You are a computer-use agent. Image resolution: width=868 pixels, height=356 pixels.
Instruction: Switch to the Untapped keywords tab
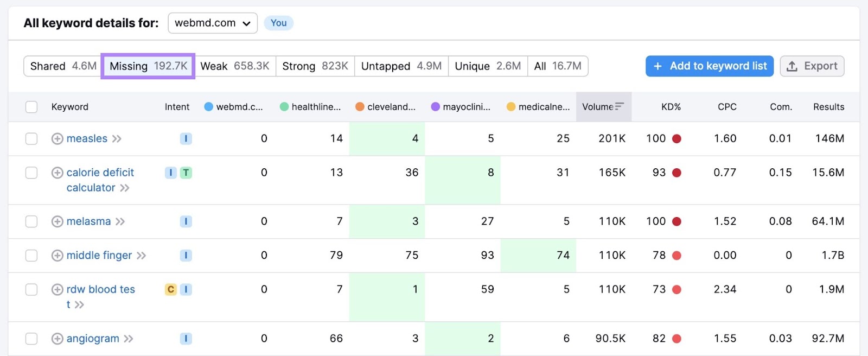pos(401,66)
